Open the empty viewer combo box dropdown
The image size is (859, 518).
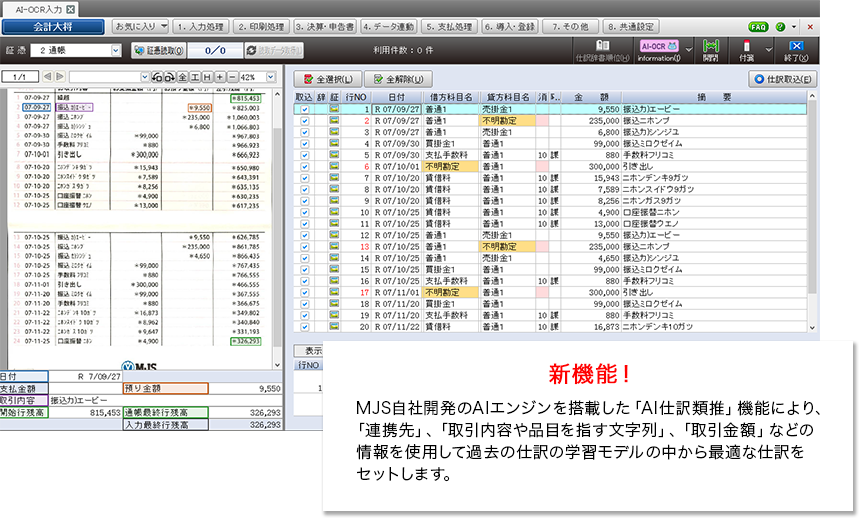pyautogui.click(x=145, y=77)
